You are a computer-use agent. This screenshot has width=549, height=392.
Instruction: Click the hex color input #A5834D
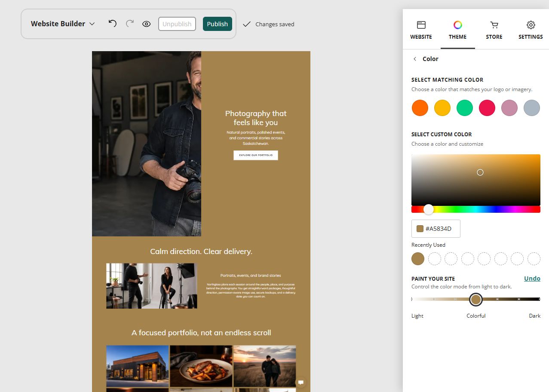(x=436, y=229)
